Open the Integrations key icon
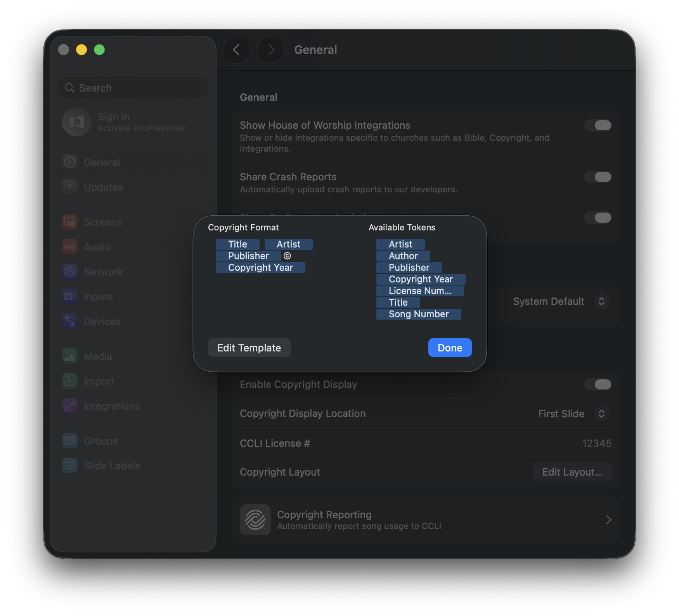 (70, 406)
